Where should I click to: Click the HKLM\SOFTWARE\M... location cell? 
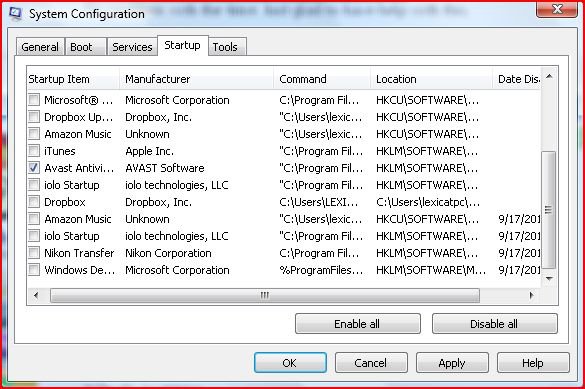[x=431, y=270]
